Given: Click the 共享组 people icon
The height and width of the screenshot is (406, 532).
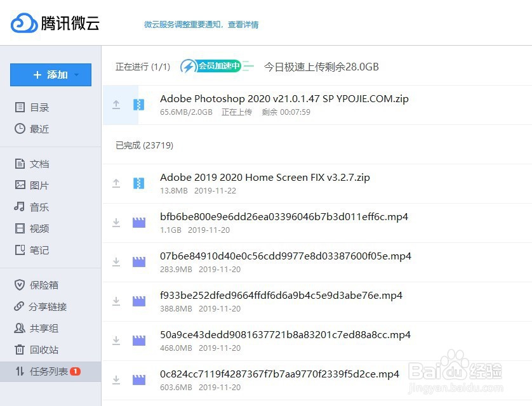Looking at the screenshot, I should pyautogui.click(x=19, y=328).
